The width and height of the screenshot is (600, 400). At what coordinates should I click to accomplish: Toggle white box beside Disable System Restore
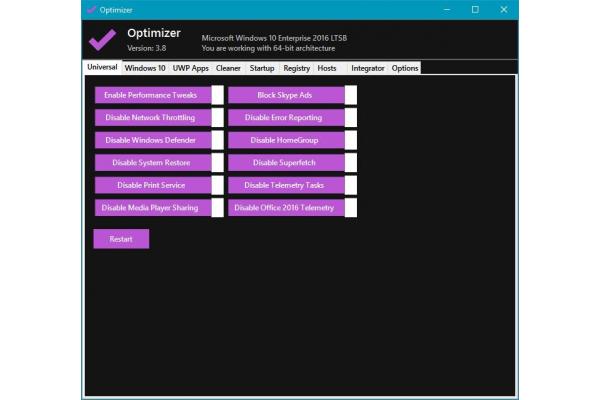(x=217, y=163)
